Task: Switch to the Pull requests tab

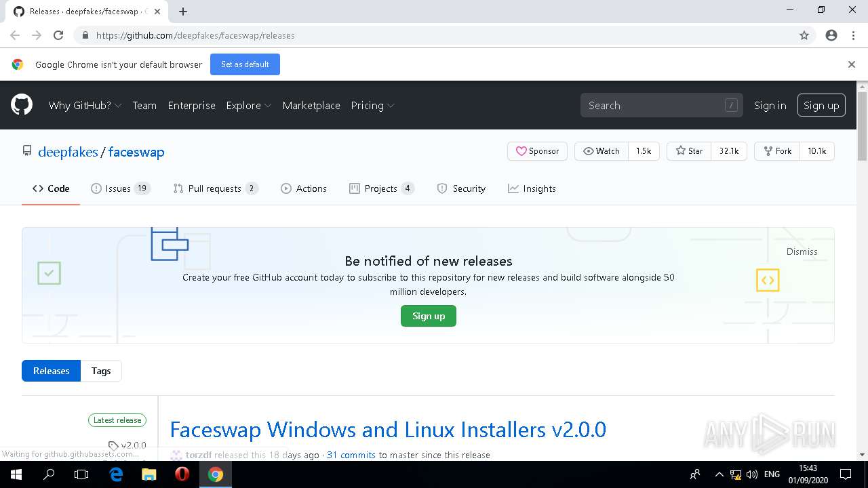Action: (x=215, y=188)
